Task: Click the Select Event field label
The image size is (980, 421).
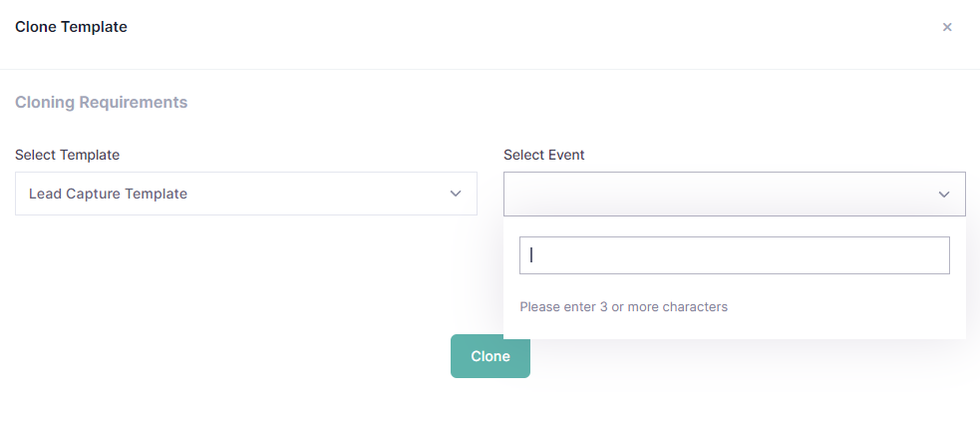Action: click(543, 155)
